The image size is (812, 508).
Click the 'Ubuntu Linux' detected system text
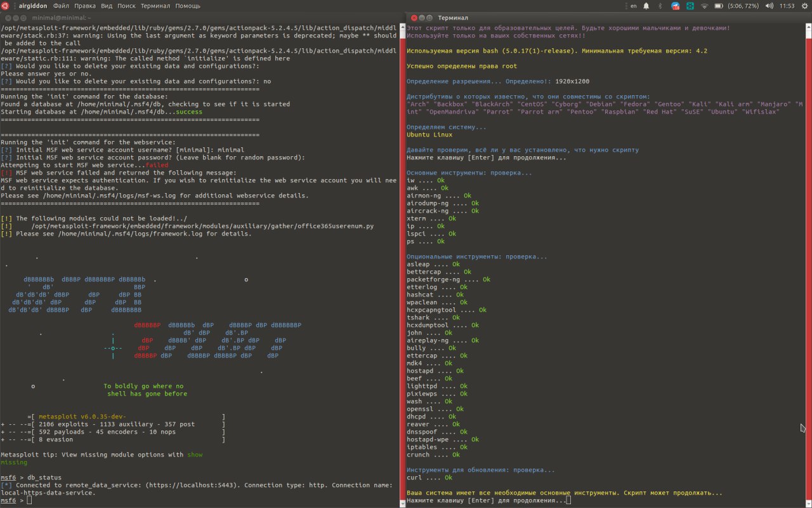(429, 135)
